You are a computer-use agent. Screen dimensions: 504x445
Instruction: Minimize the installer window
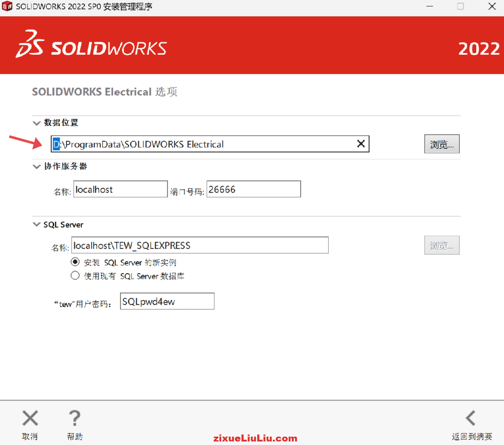[x=429, y=6]
